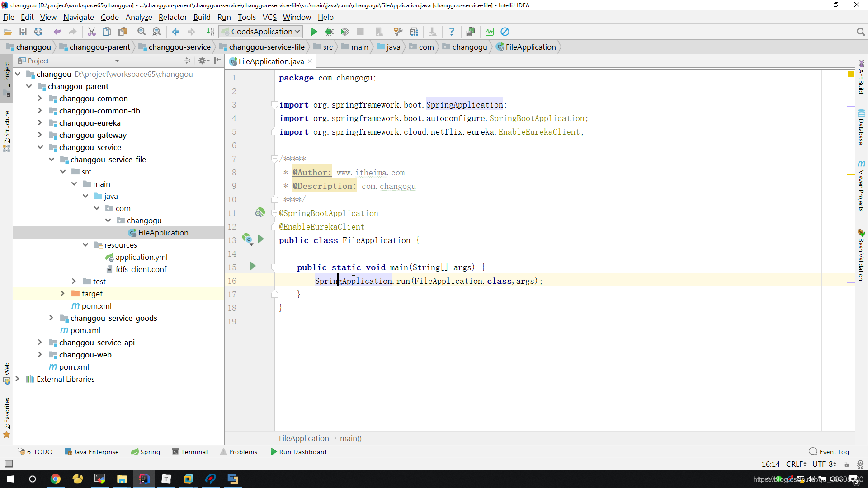Click the Paste clipboard icon
868x488 pixels.
click(x=123, y=32)
